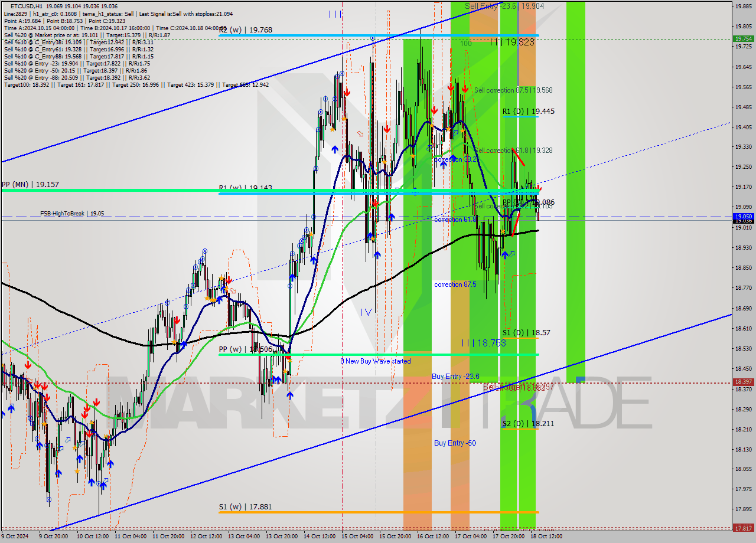Click the '16 Oct 12:00' time axis label
Viewport: 756px width, 543px height.
[434, 537]
